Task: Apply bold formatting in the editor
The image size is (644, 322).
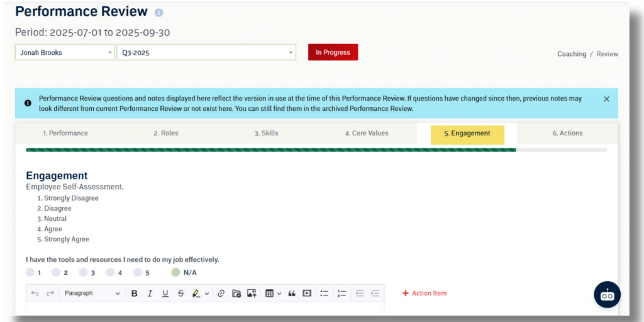Action: click(135, 293)
